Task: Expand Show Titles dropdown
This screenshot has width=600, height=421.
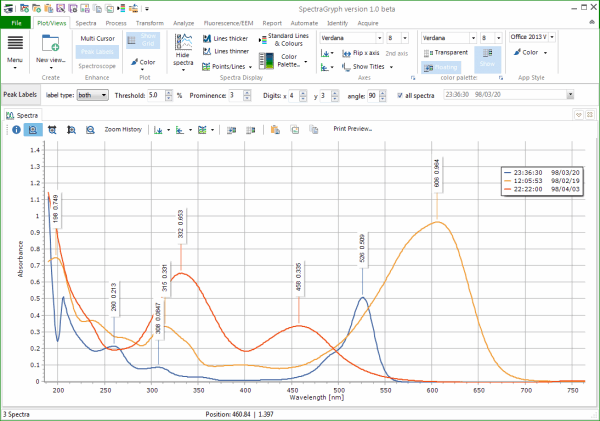Action: (x=391, y=67)
